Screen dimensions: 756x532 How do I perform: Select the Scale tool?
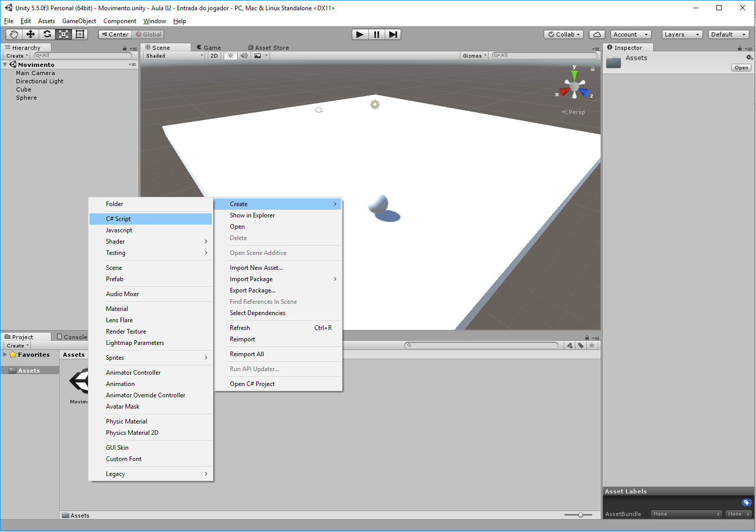coord(63,34)
